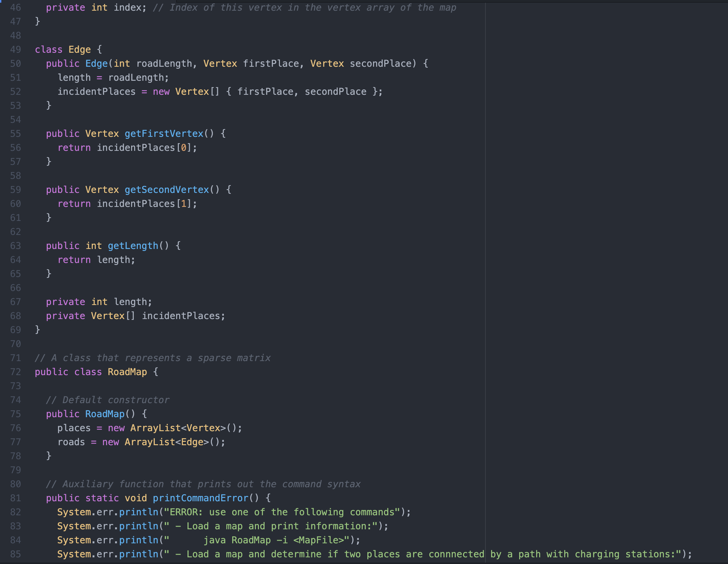Screen dimensions: 728x564
Task: Click the getLength method name
Action: coord(133,246)
